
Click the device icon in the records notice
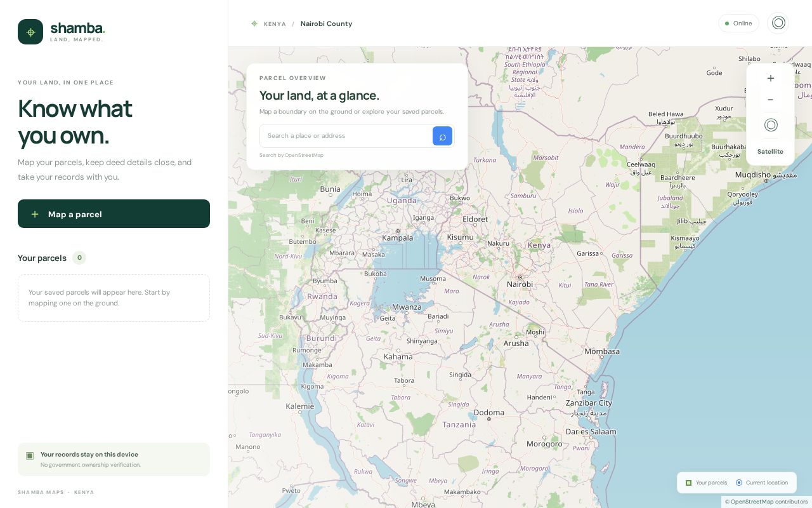[30, 455]
